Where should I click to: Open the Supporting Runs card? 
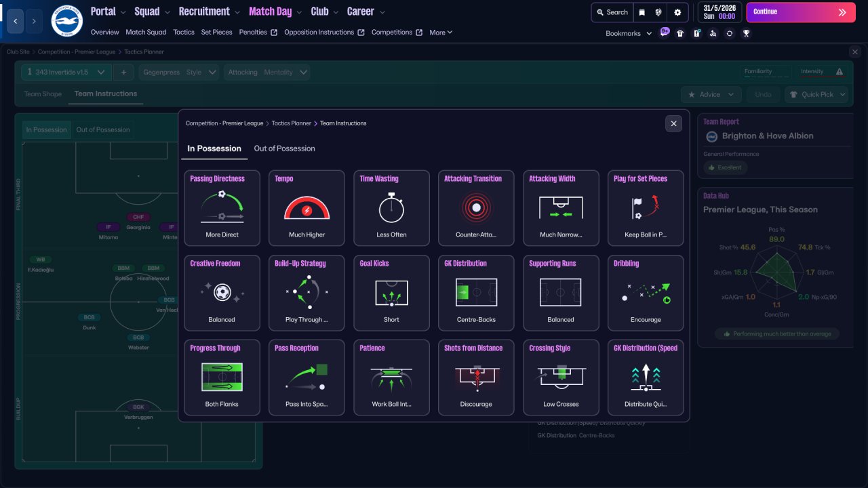pos(561,293)
